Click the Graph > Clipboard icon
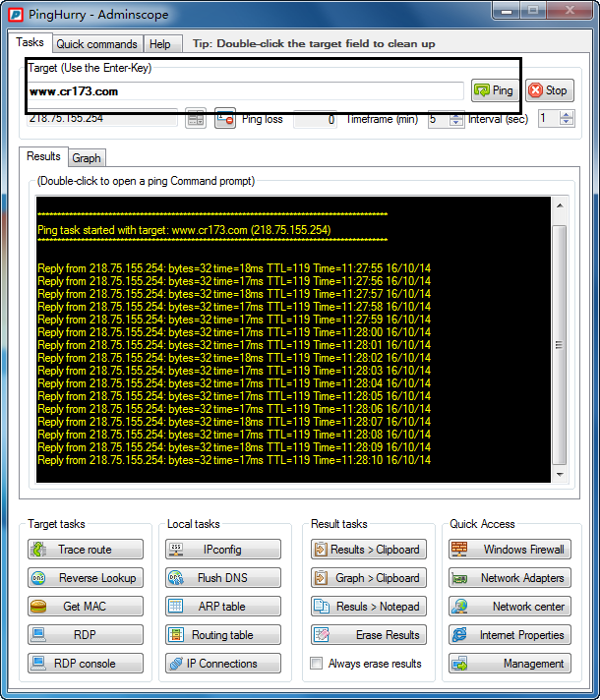The image size is (600, 700). [x=322, y=578]
